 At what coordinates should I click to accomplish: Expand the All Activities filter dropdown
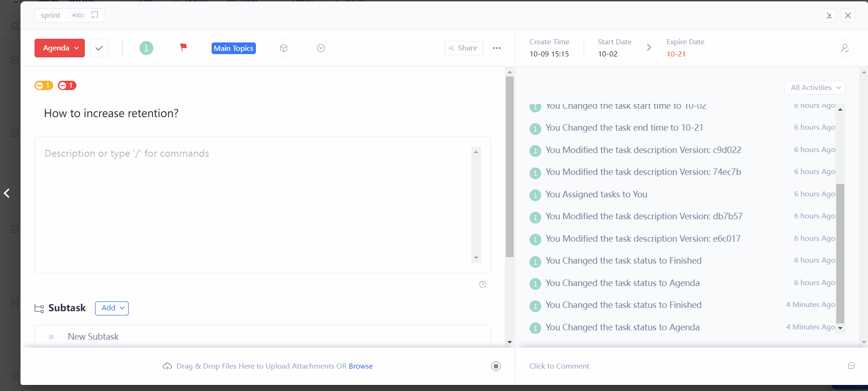(815, 88)
